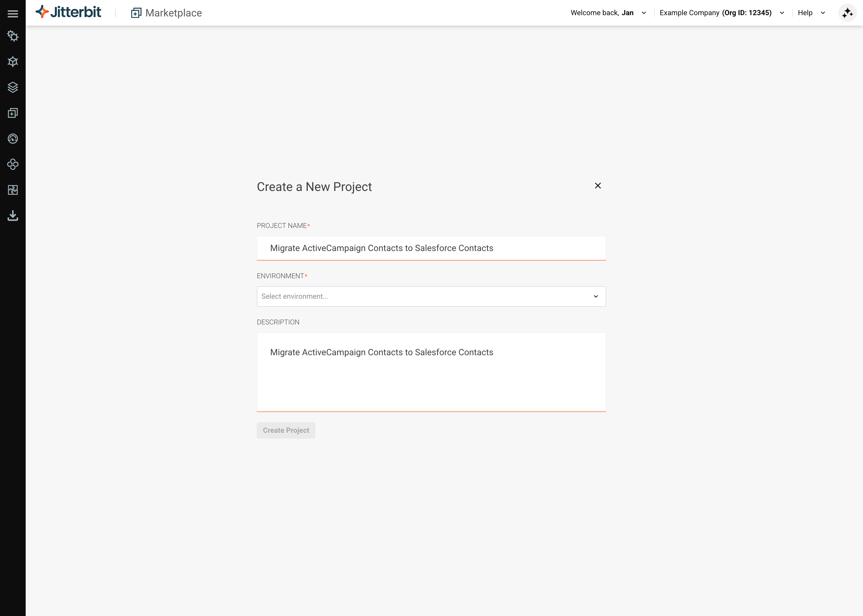Open the Integration Studio cube icon

point(13,62)
